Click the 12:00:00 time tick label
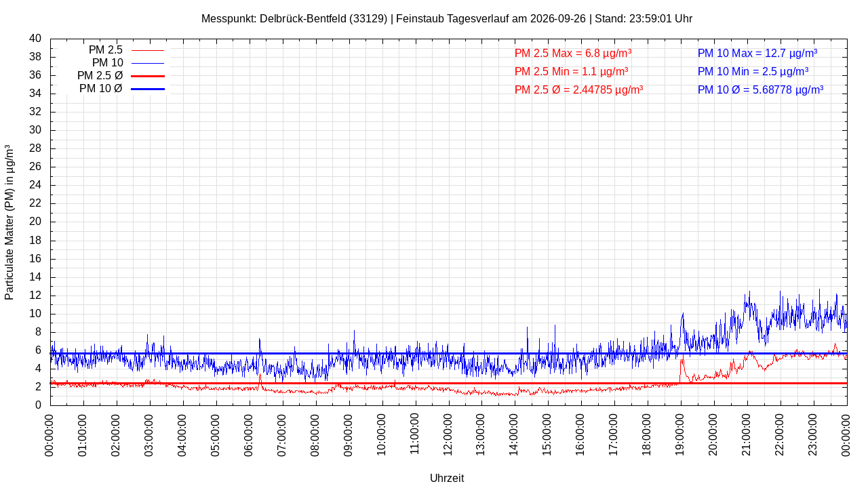This screenshot has width=868, height=488. click(448, 434)
